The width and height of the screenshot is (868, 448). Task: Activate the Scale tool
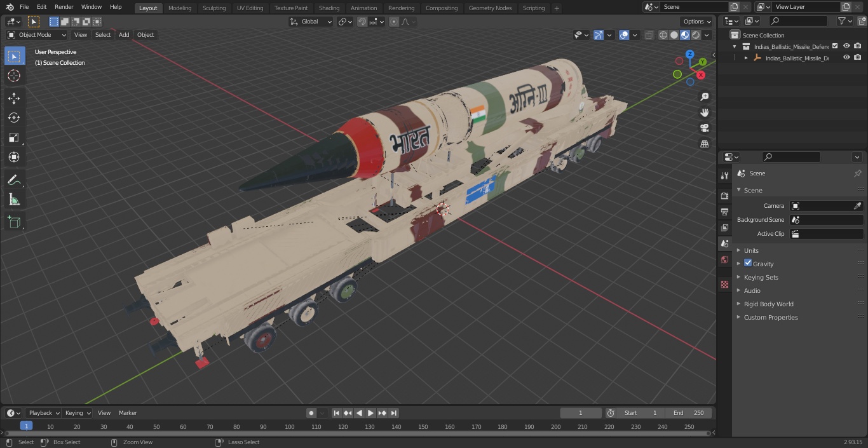(14, 137)
